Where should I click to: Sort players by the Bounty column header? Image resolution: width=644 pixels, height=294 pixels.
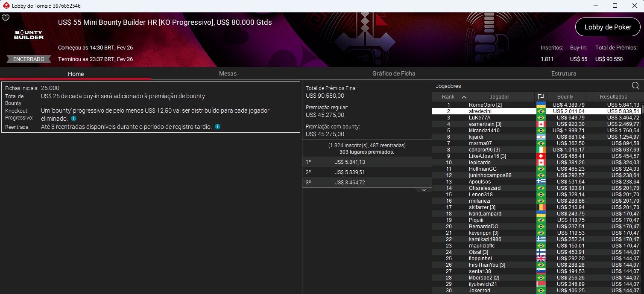(x=566, y=96)
